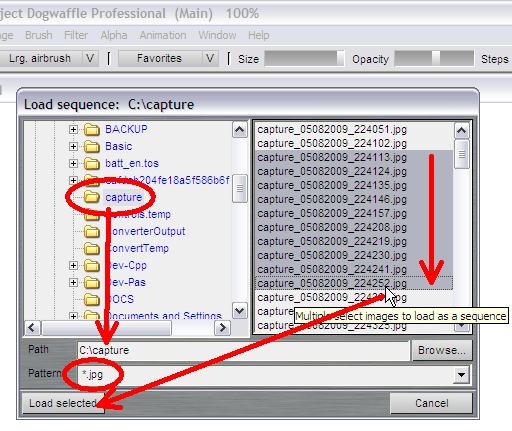Viewport: 512px width, 431px height.
Task: Open the Brush menu
Action: click(x=39, y=35)
